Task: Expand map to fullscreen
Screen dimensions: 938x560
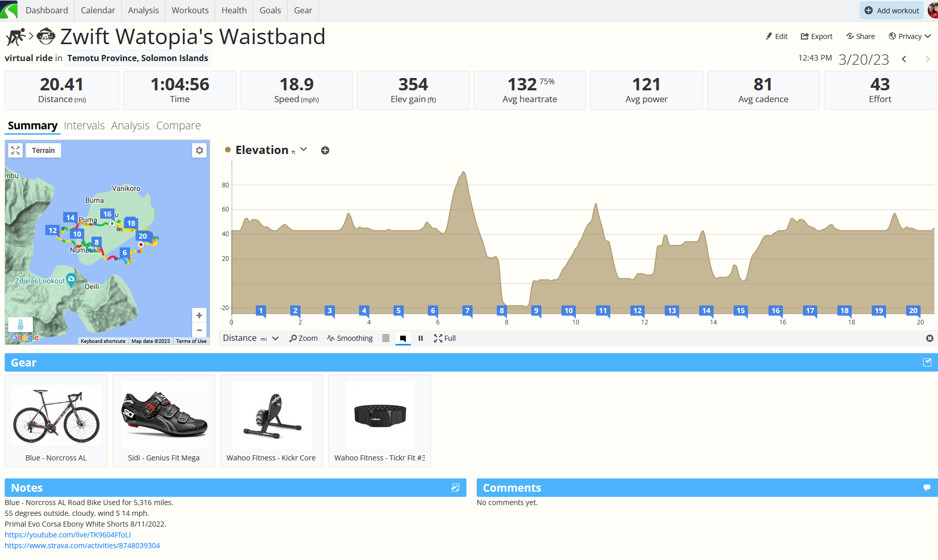Action: coord(15,150)
